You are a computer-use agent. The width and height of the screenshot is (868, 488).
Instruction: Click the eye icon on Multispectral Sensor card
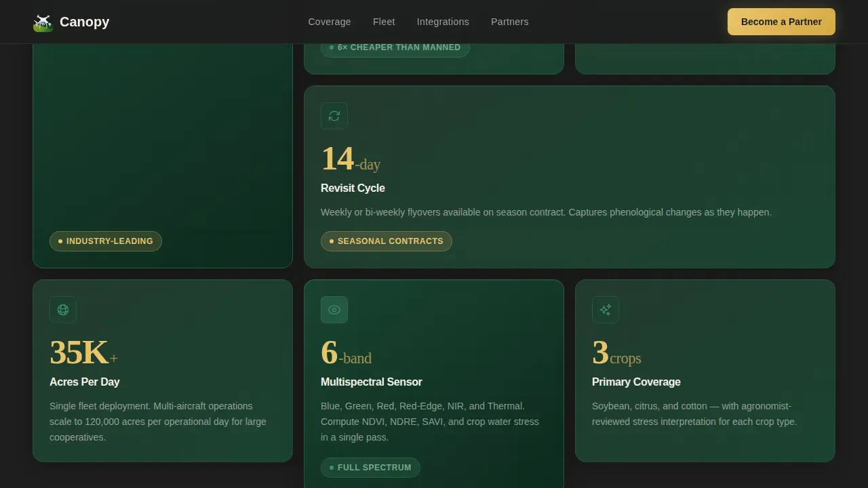334,310
